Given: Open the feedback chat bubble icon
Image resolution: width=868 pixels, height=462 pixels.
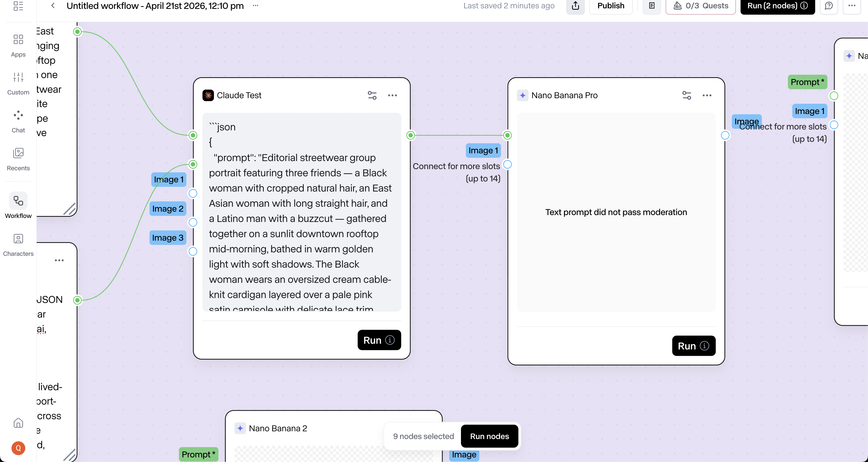Looking at the screenshot, I should (x=829, y=6).
